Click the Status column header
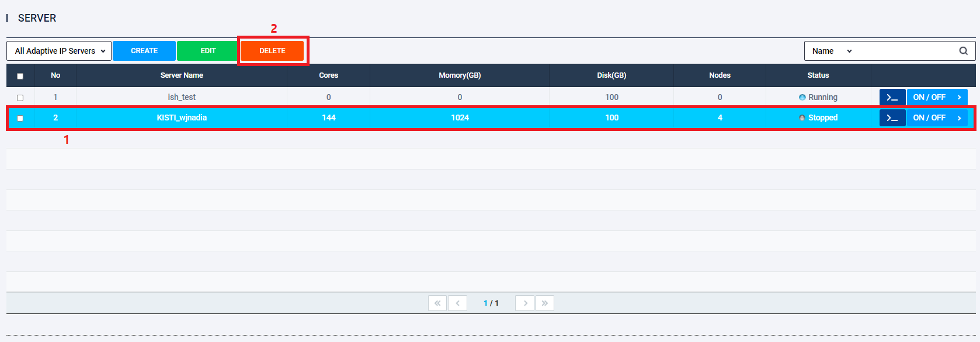 pos(818,75)
